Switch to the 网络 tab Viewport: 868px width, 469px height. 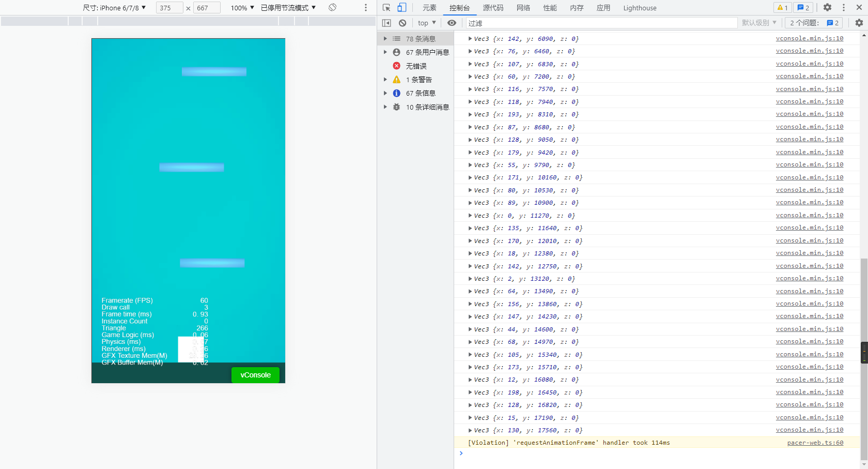pos(523,8)
